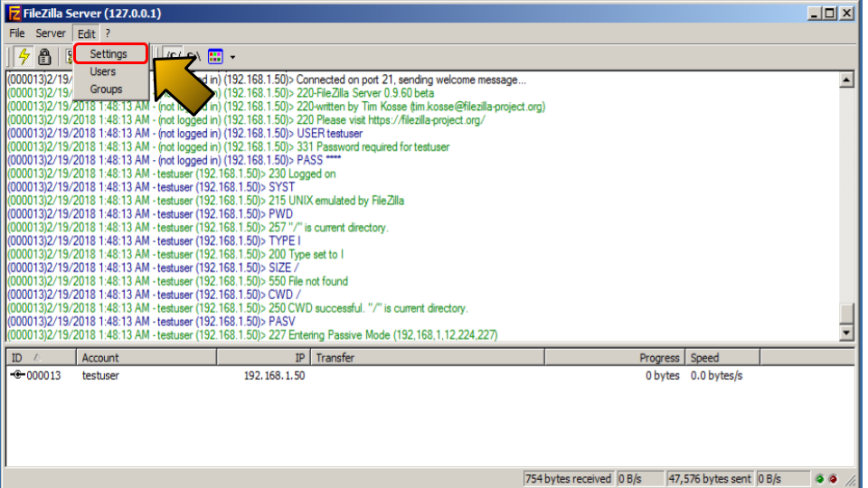Image resolution: width=868 pixels, height=488 pixels.
Task: Click log line '230 Logged on'
Action: (172, 174)
